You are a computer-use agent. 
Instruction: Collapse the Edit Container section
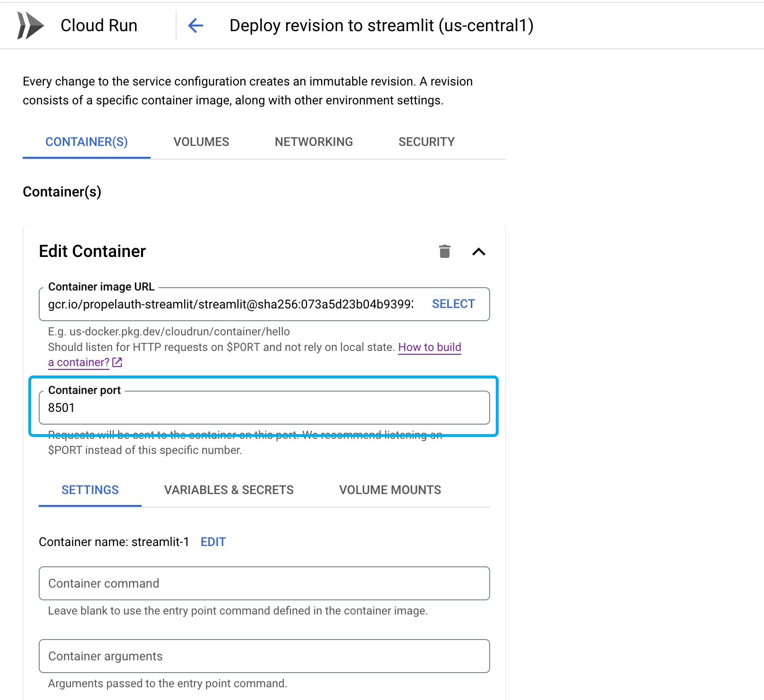[479, 252]
